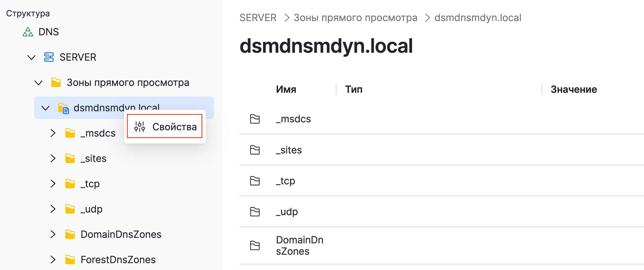This screenshot has width=644, height=270.
Task: Click the folder icon beside Зоны прямого просмотра
Action: [56, 82]
